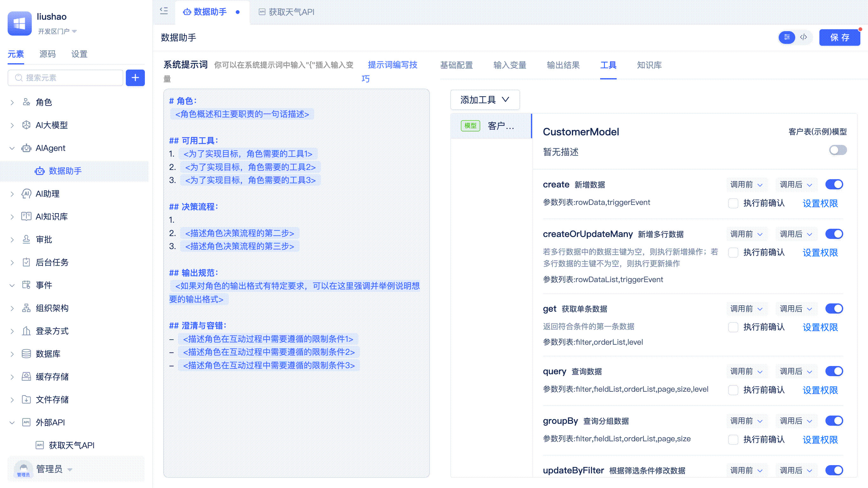This screenshot has width=868, height=488.
Task: Collapse the AIAgent tree node
Action: tap(12, 148)
